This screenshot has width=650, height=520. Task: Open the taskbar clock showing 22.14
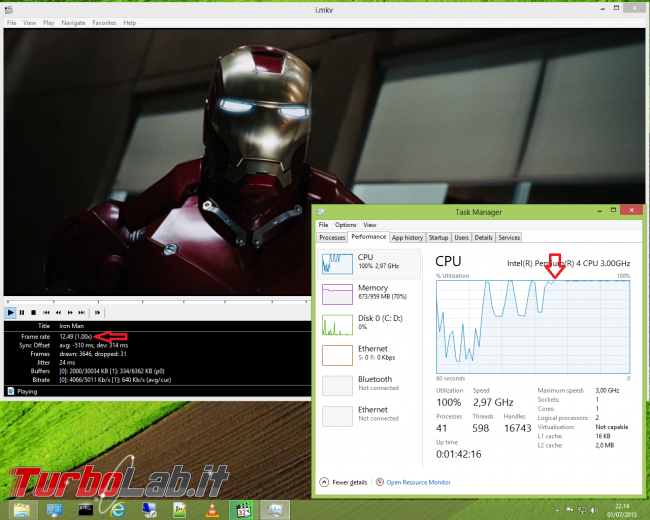click(622, 510)
